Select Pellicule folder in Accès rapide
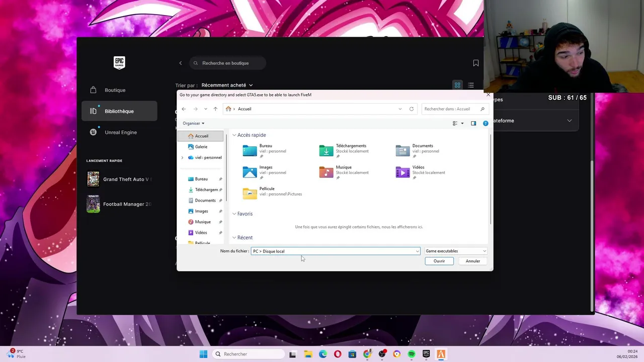The width and height of the screenshot is (644, 362). click(x=272, y=193)
